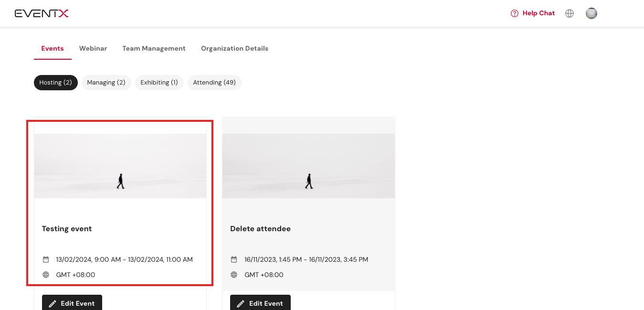This screenshot has height=310, width=644.
Task: Select the Exhibiting (1) filter
Action: point(159,83)
